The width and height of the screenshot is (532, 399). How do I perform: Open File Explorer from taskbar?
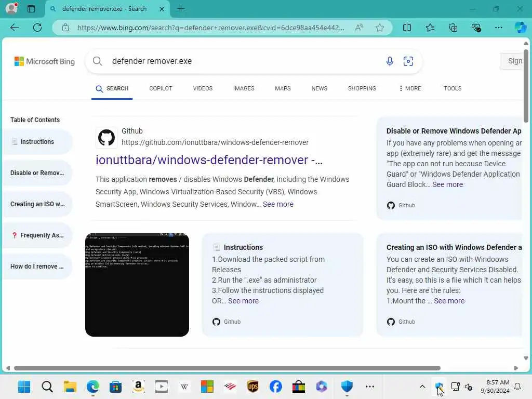point(70,387)
